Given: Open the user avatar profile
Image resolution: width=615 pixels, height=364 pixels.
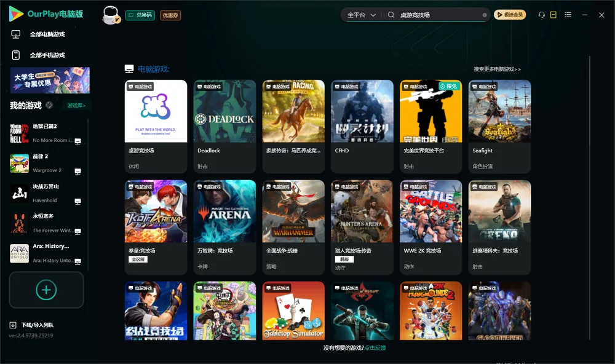Looking at the screenshot, I should pyautogui.click(x=111, y=15).
